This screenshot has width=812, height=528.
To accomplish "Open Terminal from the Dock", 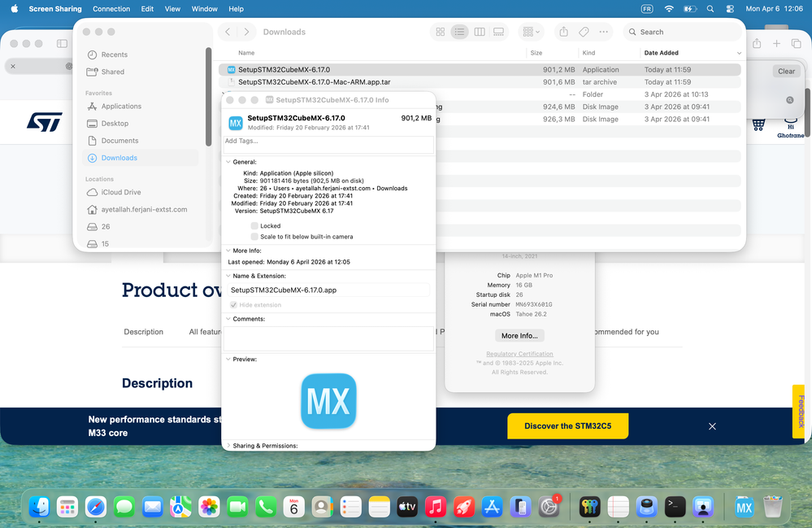I will [x=675, y=507].
